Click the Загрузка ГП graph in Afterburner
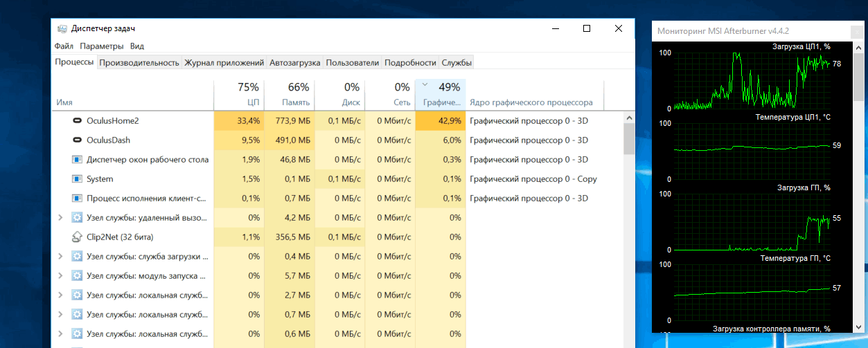Image resolution: width=868 pixels, height=348 pixels. tap(752, 223)
